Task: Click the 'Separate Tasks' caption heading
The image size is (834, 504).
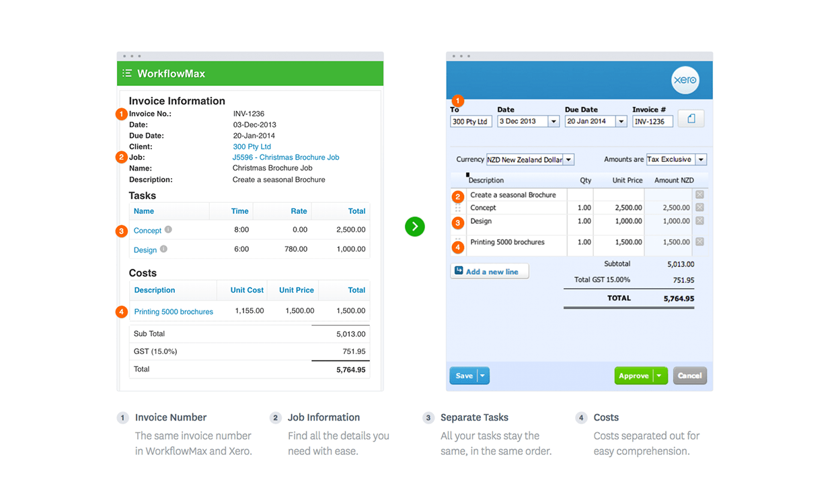Action: point(474,417)
